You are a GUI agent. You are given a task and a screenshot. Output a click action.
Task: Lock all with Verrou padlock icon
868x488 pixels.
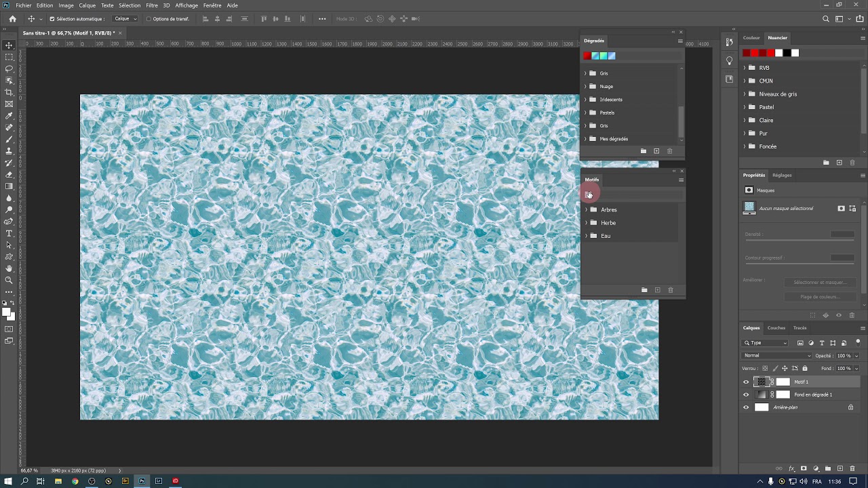[x=806, y=368]
